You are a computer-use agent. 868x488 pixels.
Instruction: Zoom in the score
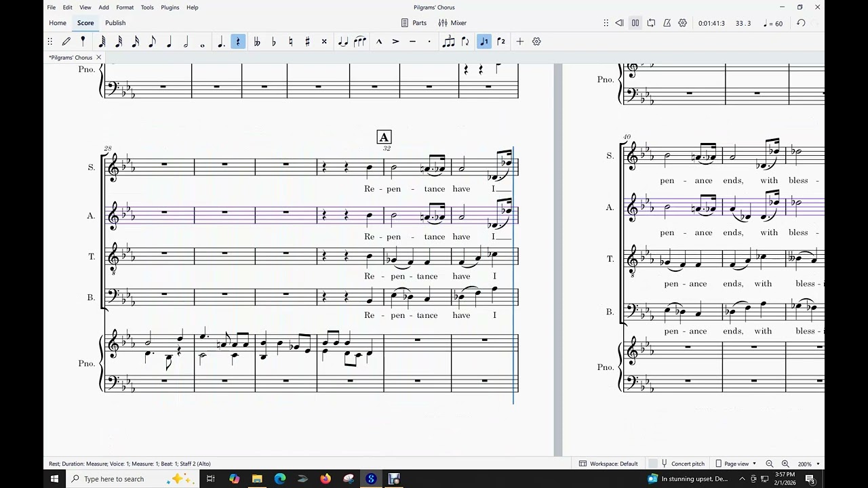point(785,464)
